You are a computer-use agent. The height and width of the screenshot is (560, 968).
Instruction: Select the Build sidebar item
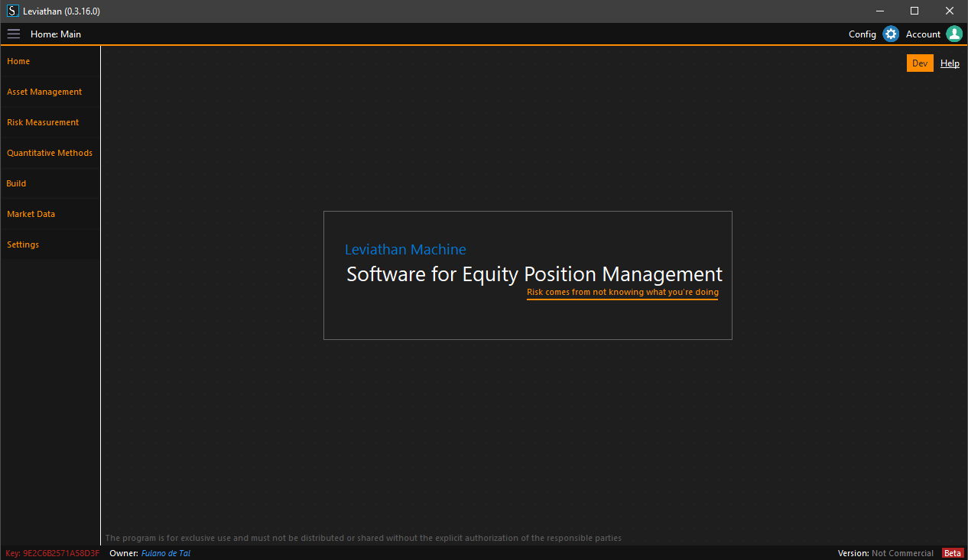(17, 183)
